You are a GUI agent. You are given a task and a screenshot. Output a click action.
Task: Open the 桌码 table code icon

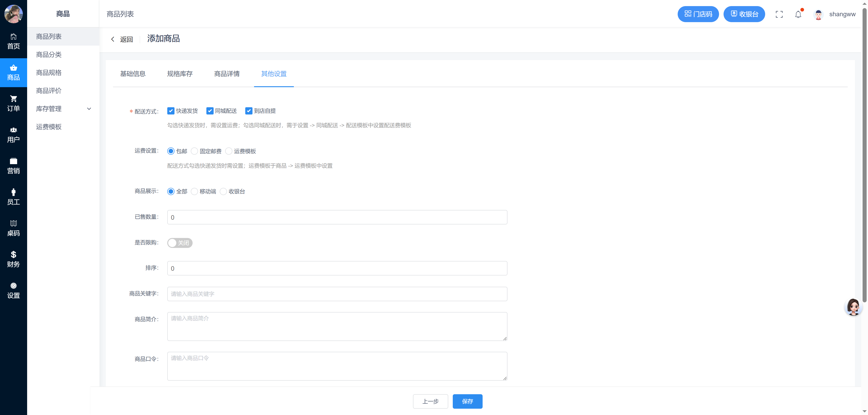coord(14,224)
